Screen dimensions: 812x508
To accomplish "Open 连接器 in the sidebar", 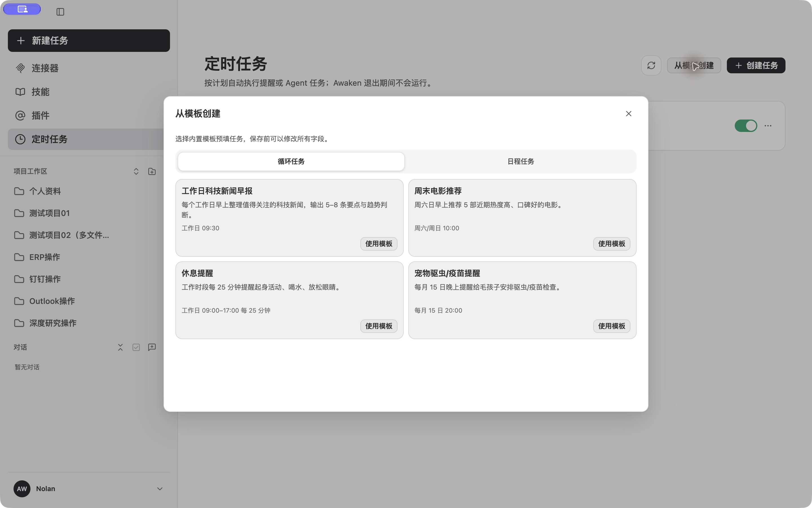I will pos(89,68).
